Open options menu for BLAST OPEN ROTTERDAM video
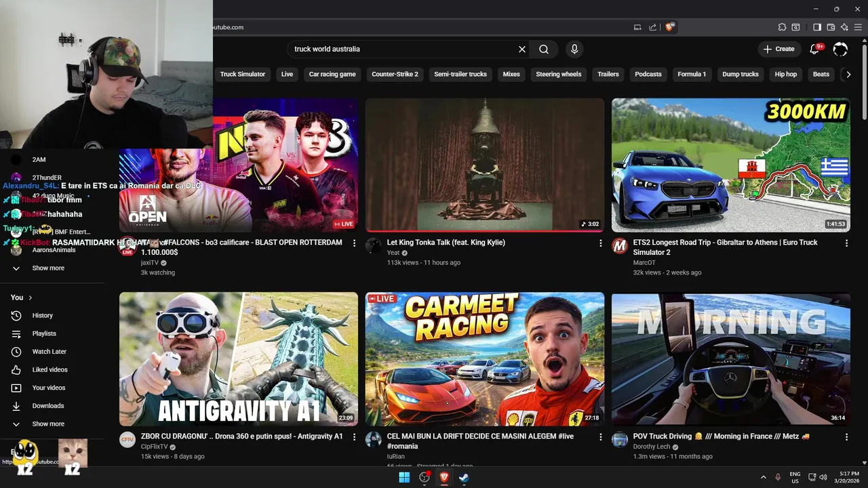Screen dimensions: 868x488 point(354,243)
